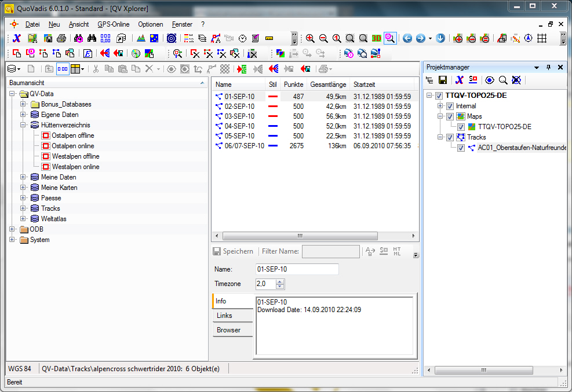Sort by the Gesamtlänge column header
Screen dimensions: 572x392
pyautogui.click(x=329, y=85)
